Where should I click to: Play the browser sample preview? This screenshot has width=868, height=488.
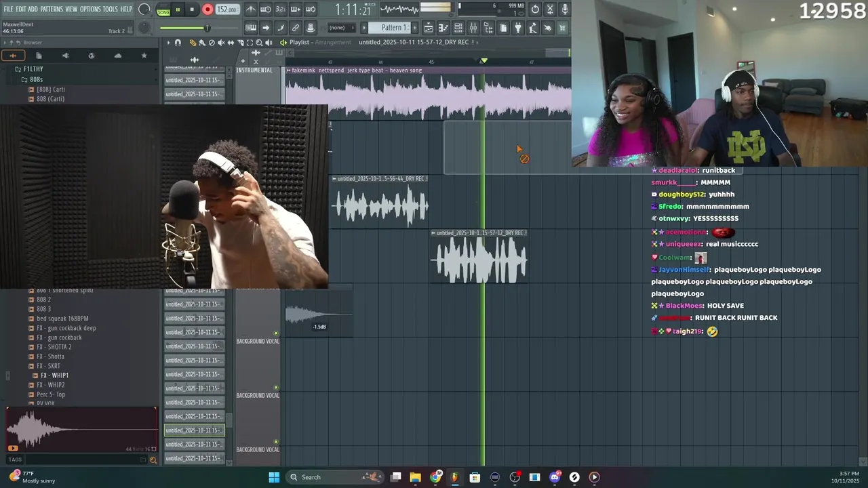[x=12, y=448]
